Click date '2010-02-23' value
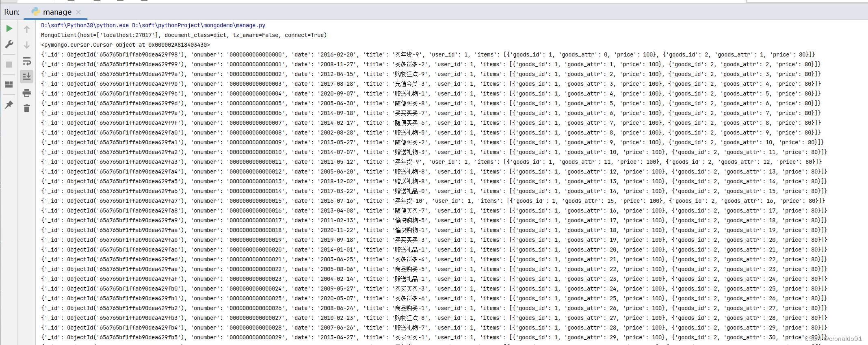This screenshot has width=868, height=345. point(336,318)
